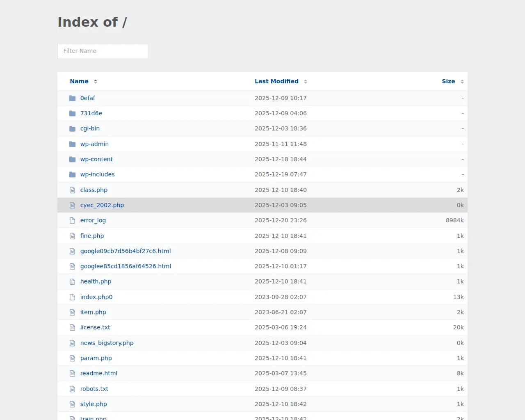The height and width of the screenshot is (420, 525).
Task: Sort listing by Last Modified header
Action: tap(276, 81)
